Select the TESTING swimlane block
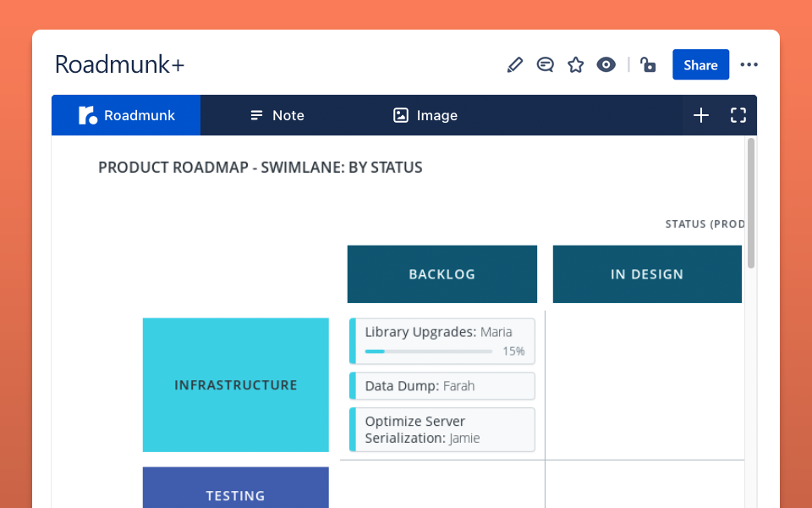The image size is (812, 508). [236, 488]
